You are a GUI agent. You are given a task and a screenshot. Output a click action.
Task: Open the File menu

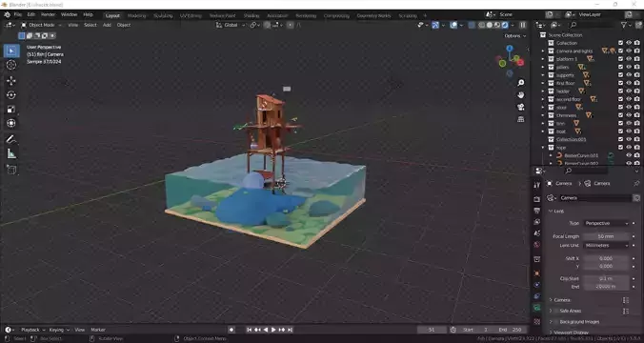[x=18, y=15]
